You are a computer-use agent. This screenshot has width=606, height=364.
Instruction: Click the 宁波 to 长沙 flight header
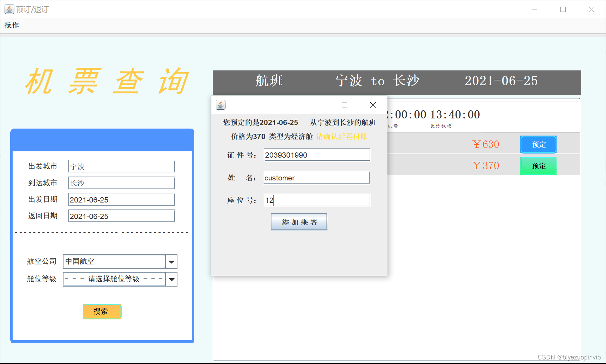click(x=377, y=81)
